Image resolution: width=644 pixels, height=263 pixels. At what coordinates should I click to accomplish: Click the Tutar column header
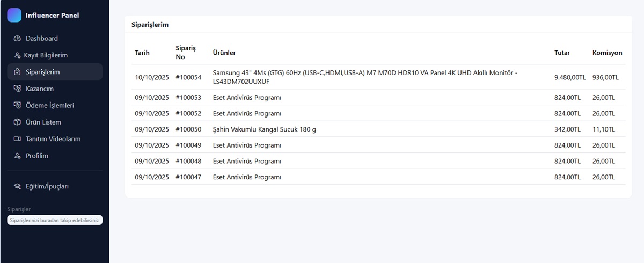click(562, 53)
